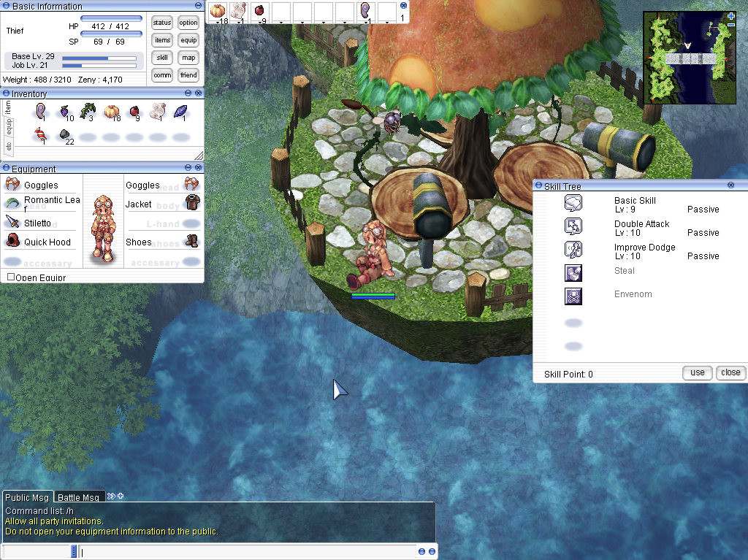Viewport: 748px width, 560px height.
Task: Expand the chat window size arrows
Action: point(111,496)
